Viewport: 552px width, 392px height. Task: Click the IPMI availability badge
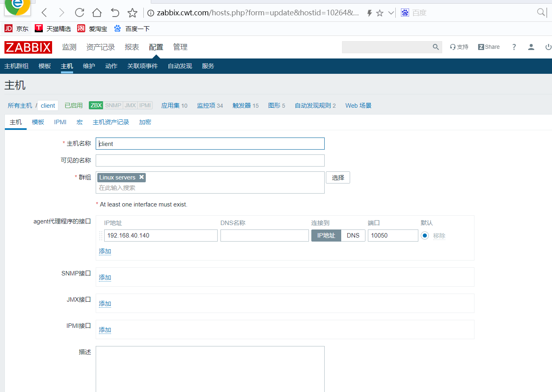145,105
